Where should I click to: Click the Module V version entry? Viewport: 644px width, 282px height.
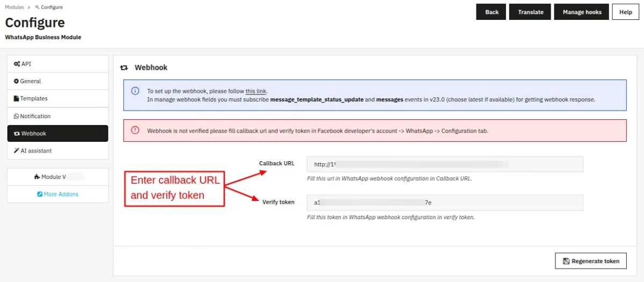click(x=57, y=177)
